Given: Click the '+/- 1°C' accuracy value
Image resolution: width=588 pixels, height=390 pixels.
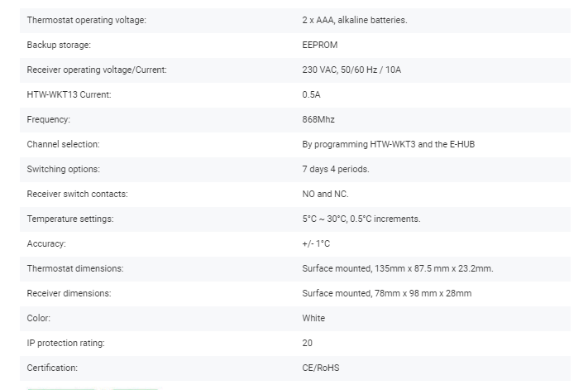Looking at the screenshot, I should point(316,243).
